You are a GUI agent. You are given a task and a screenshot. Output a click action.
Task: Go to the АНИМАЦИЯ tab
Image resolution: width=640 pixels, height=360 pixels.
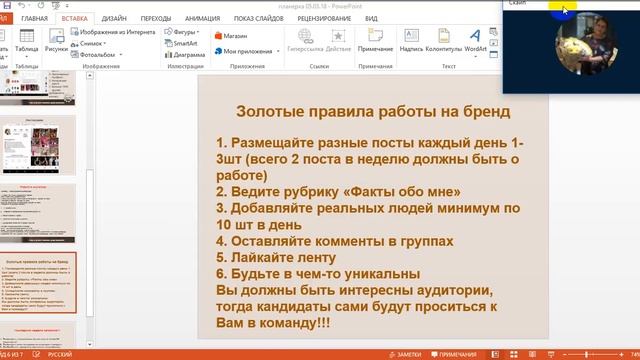[202, 18]
